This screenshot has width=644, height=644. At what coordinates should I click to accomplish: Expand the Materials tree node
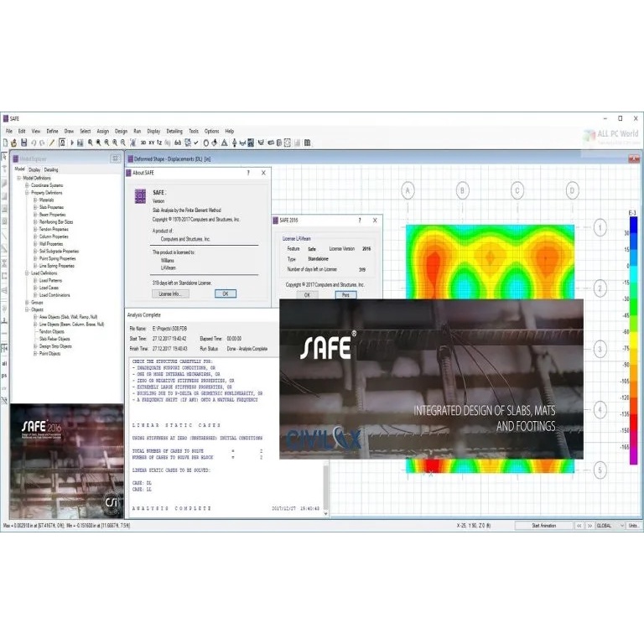[x=35, y=200]
